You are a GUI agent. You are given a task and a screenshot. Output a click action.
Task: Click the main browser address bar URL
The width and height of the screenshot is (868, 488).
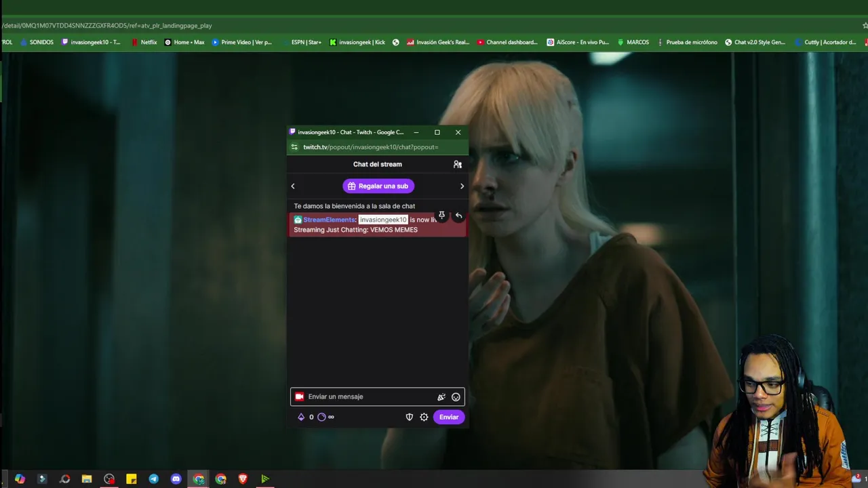107,26
